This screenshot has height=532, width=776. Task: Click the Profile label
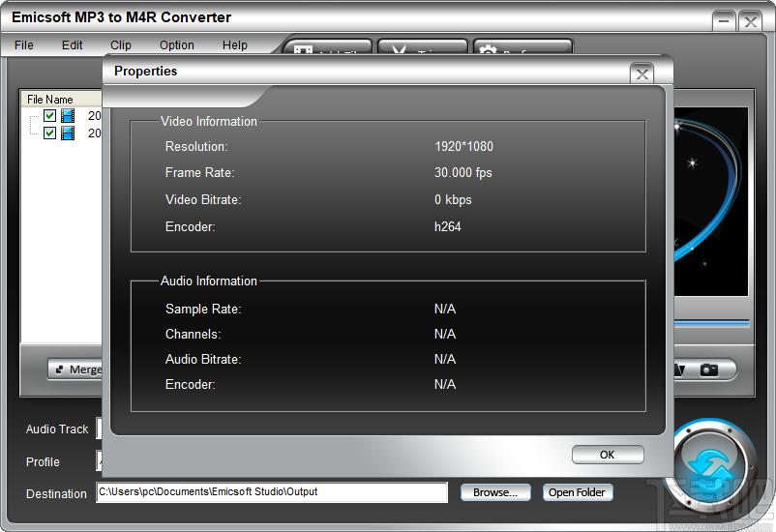(43, 461)
